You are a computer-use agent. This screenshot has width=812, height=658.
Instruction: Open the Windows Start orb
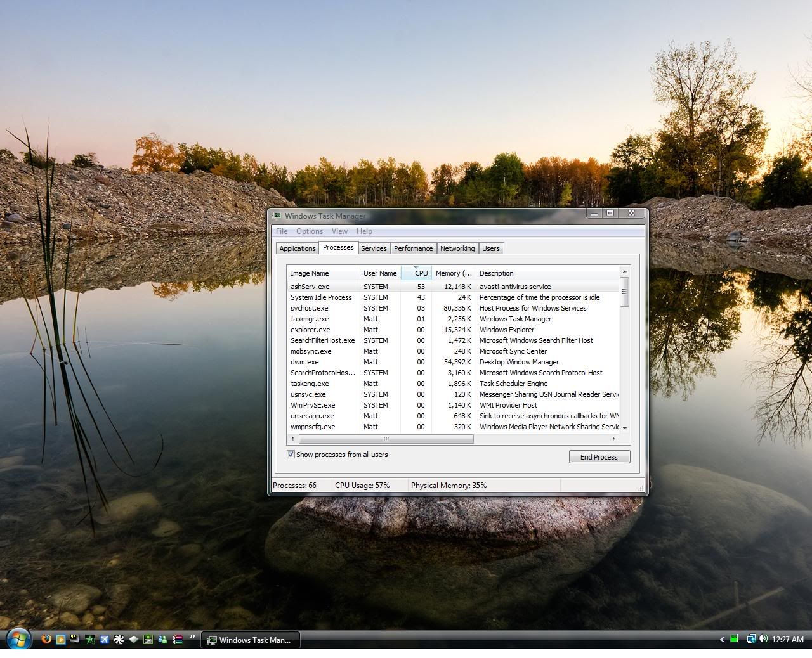click(x=18, y=639)
